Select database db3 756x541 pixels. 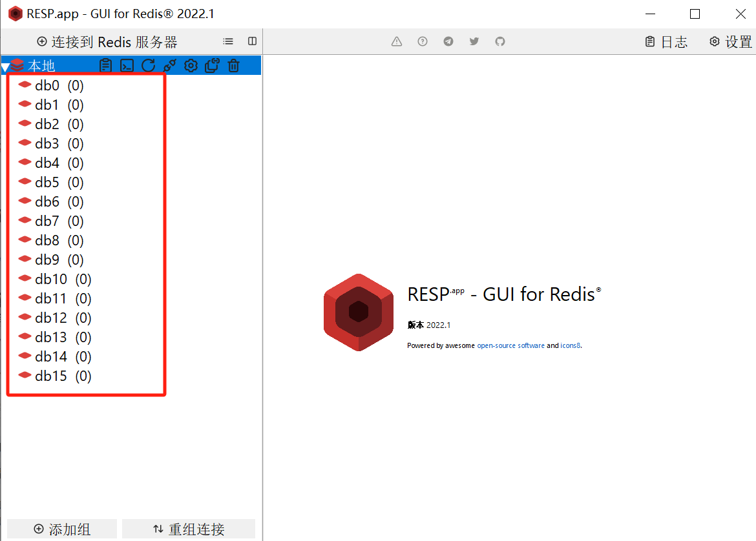pyautogui.click(x=51, y=143)
